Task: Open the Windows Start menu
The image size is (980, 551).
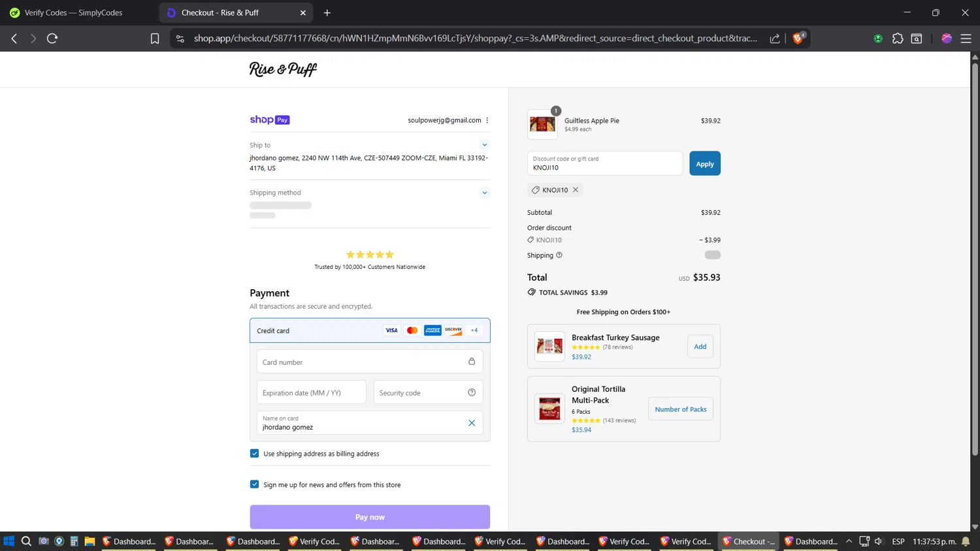Action: (x=9, y=541)
